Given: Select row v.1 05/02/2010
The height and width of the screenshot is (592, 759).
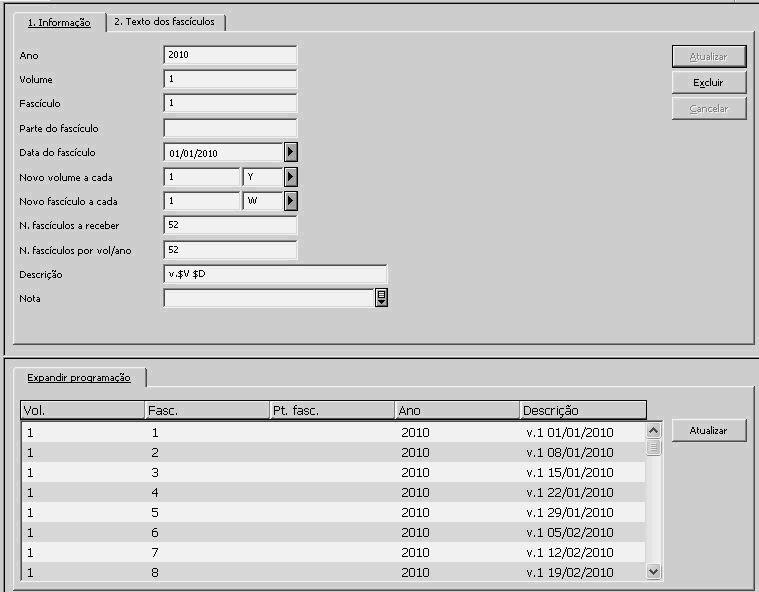Looking at the screenshot, I should [x=333, y=532].
